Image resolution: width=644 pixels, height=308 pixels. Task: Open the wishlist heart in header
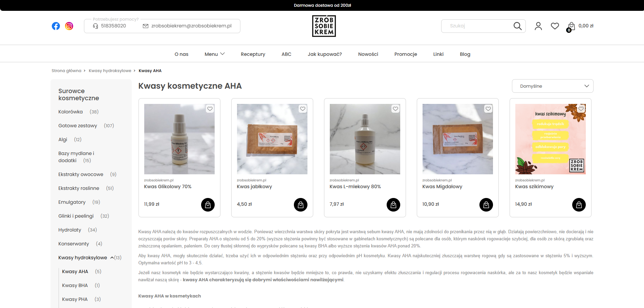555,26
